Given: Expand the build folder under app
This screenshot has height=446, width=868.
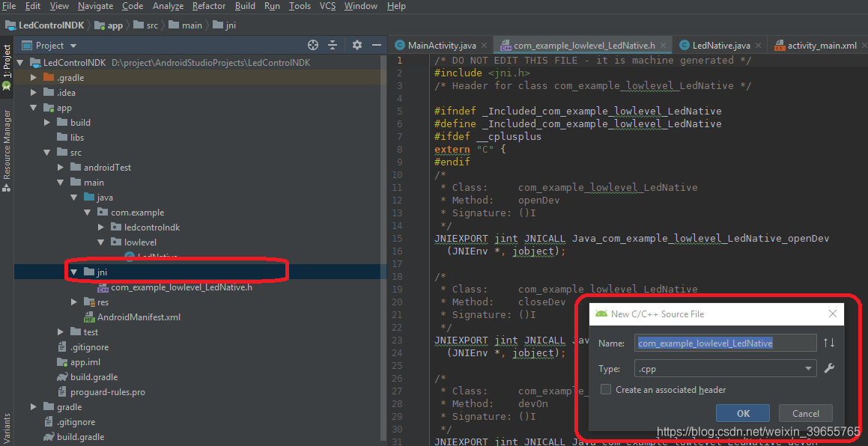Looking at the screenshot, I should pos(48,122).
